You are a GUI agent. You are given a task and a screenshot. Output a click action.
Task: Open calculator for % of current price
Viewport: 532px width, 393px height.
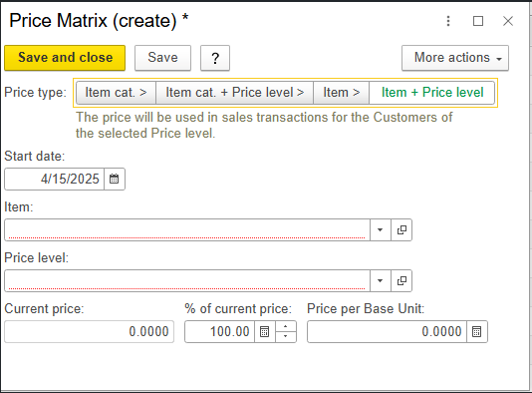pos(265,331)
